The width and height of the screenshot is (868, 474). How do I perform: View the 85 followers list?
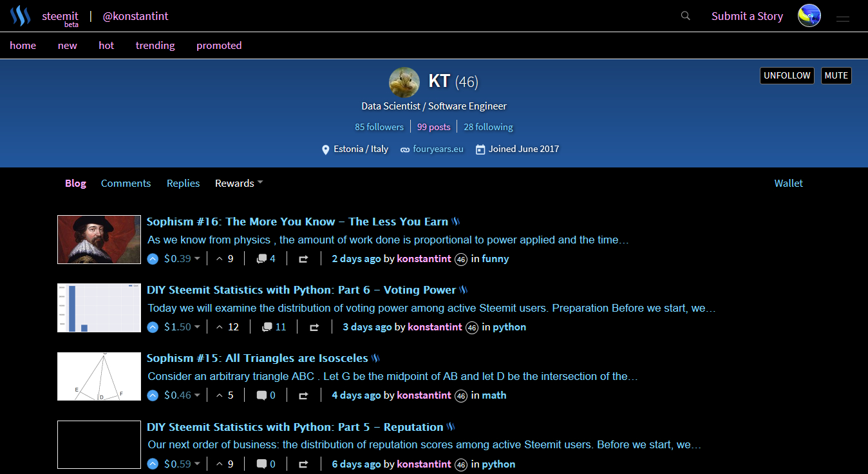click(x=379, y=127)
